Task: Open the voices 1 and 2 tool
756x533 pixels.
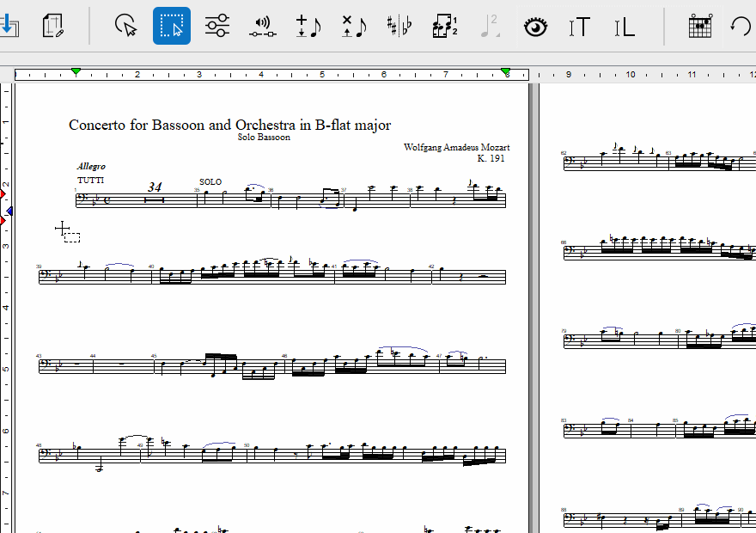Action: (x=444, y=26)
